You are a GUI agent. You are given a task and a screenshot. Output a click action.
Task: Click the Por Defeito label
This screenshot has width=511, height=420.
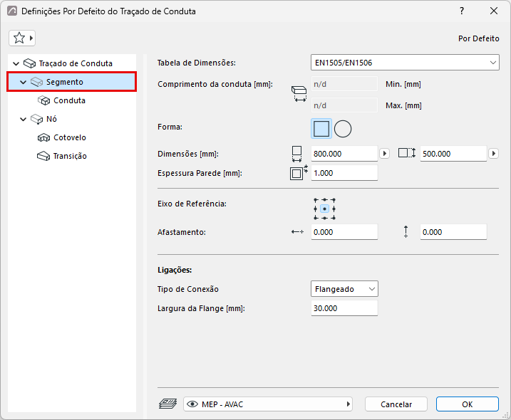pyautogui.click(x=479, y=38)
